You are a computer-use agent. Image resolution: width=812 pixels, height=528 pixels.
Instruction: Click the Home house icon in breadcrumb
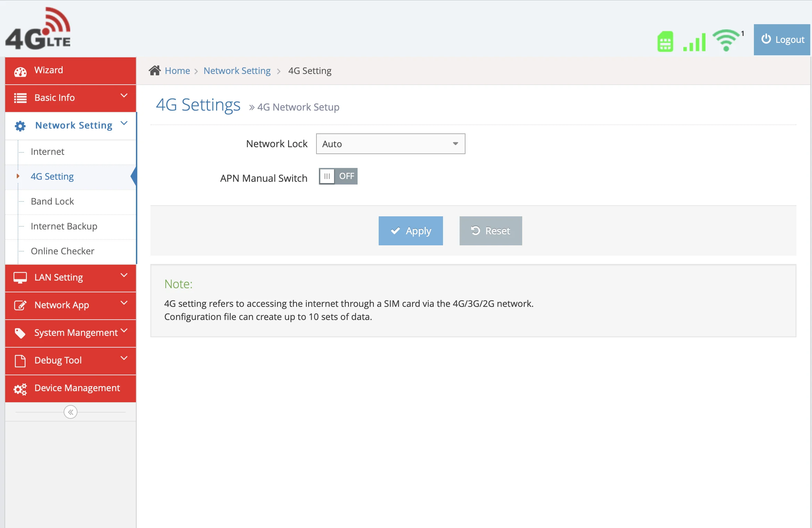point(155,70)
